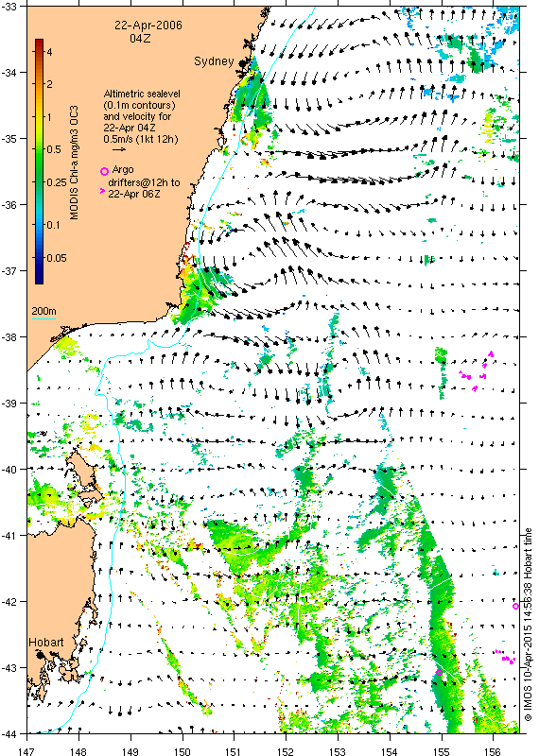539x756 pixels.
Task: Click the colorbar value 1 label
Action: 49,116
